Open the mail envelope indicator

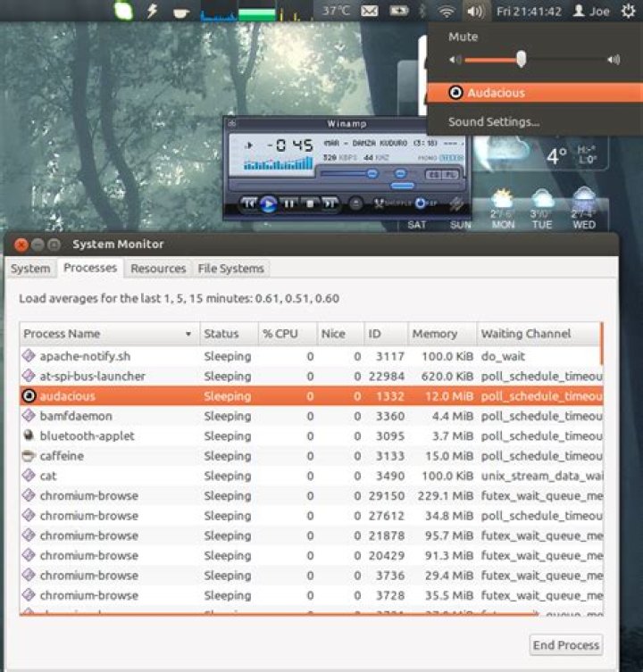coord(370,11)
